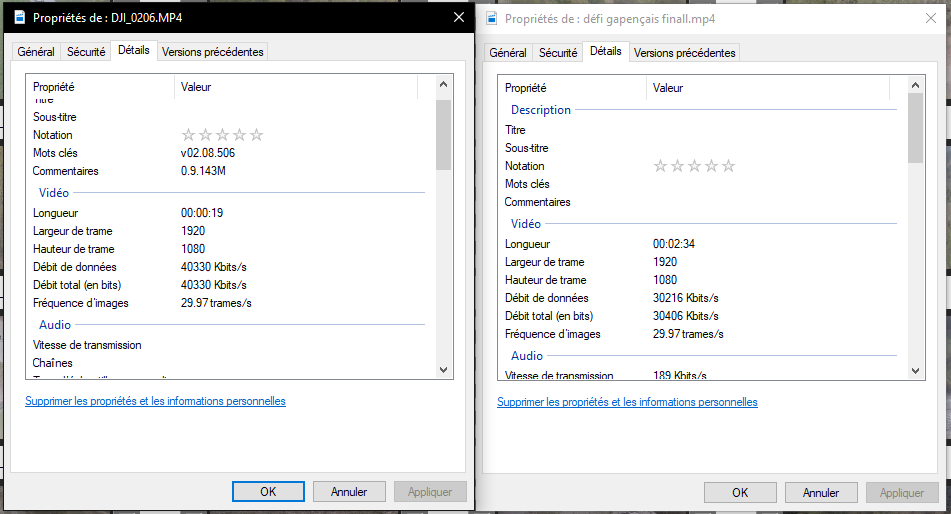Open Versions précédentes tab in défi gapençais window

click(684, 53)
